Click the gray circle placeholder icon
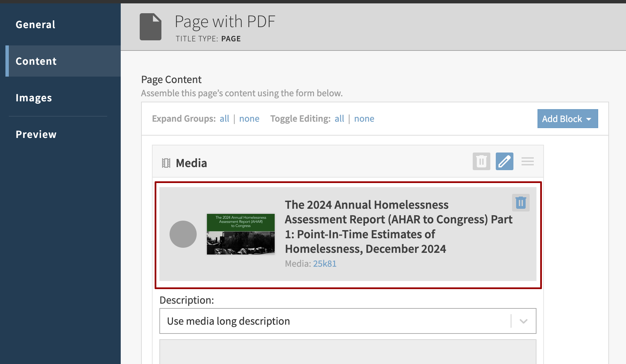The width and height of the screenshot is (626, 364). [x=183, y=234]
